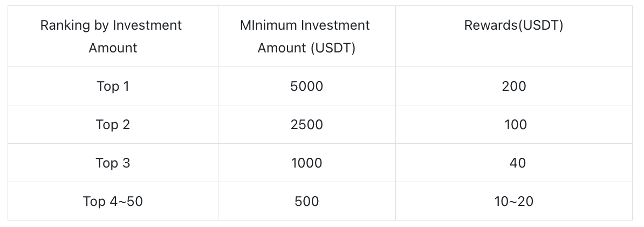Click the 1000 minimum investment cell
644x227 pixels.
click(x=306, y=163)
